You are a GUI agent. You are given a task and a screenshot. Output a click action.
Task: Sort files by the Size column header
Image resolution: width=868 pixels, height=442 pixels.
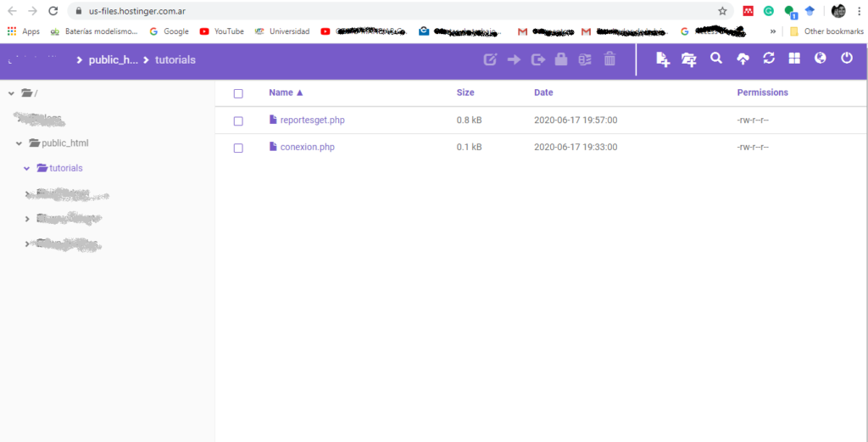[x=465, y=92]
